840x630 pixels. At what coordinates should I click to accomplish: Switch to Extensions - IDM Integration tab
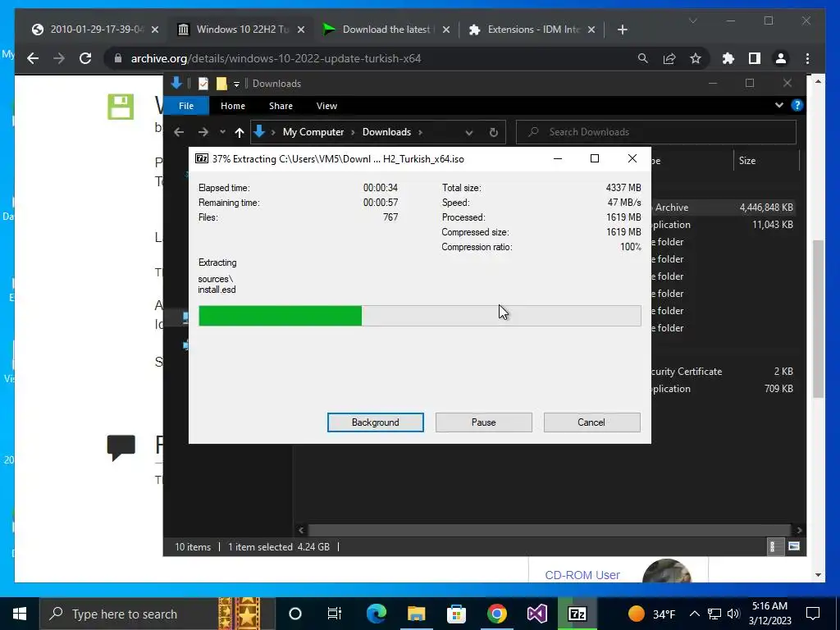point(532,30)
